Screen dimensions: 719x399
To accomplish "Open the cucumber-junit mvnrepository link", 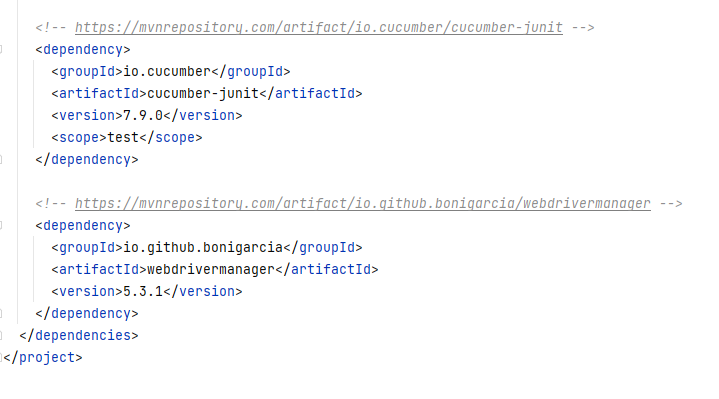I will [319, 28].
